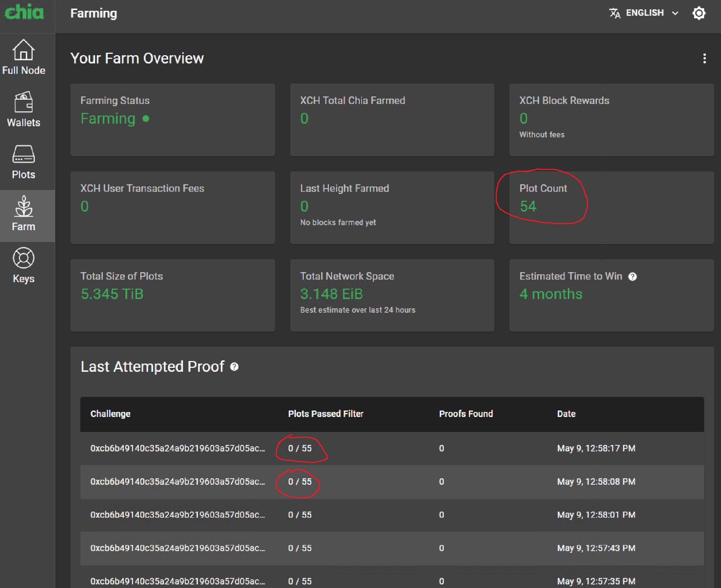Screen dimensions: 721x588
Task: Switch to the Farm page heading
Action: click(x=94, y=13)
